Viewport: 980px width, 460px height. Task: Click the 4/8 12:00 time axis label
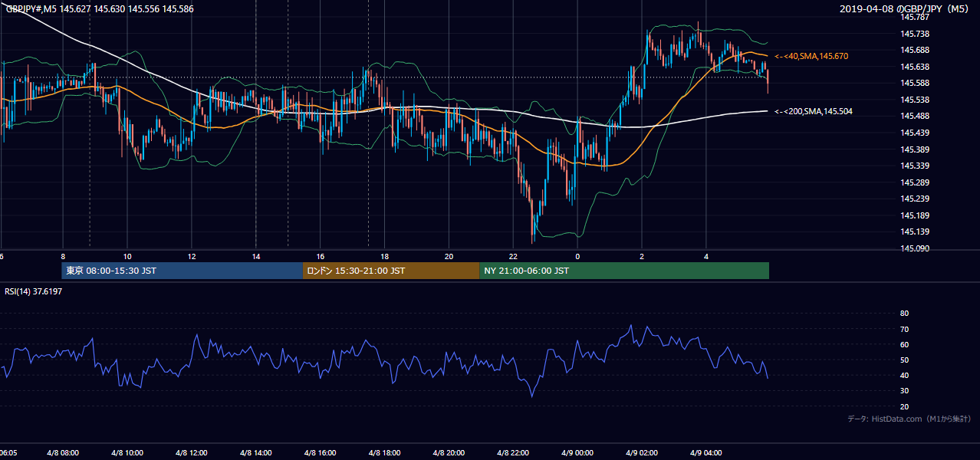pyautogui.click(x=192, y=453)
